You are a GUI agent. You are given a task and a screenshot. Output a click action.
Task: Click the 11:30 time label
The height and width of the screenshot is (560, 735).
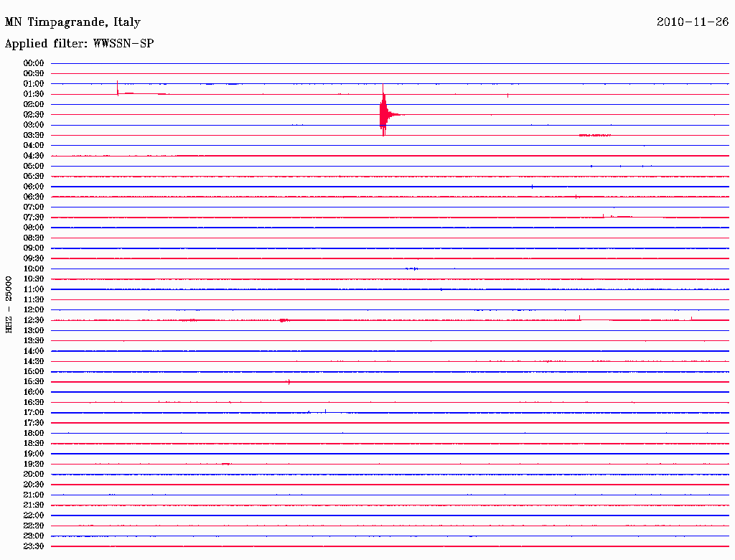coord(33,299)
